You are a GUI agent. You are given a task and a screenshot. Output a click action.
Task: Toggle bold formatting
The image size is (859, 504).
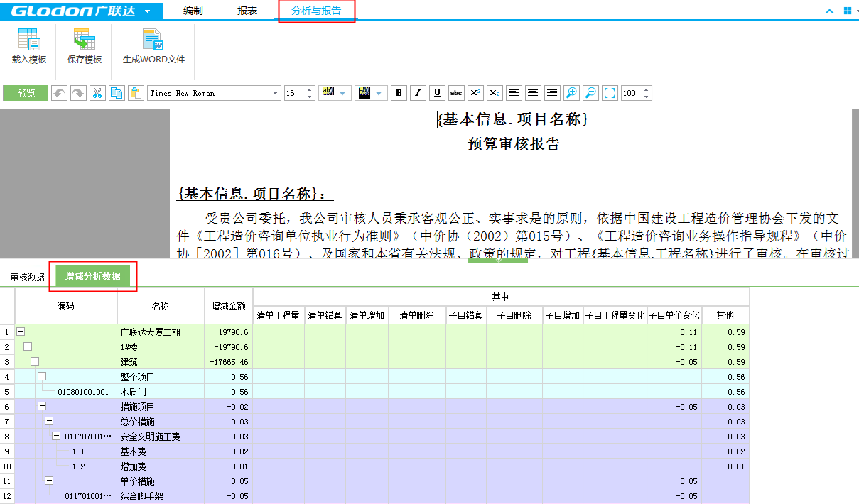[x=399, y=93]
